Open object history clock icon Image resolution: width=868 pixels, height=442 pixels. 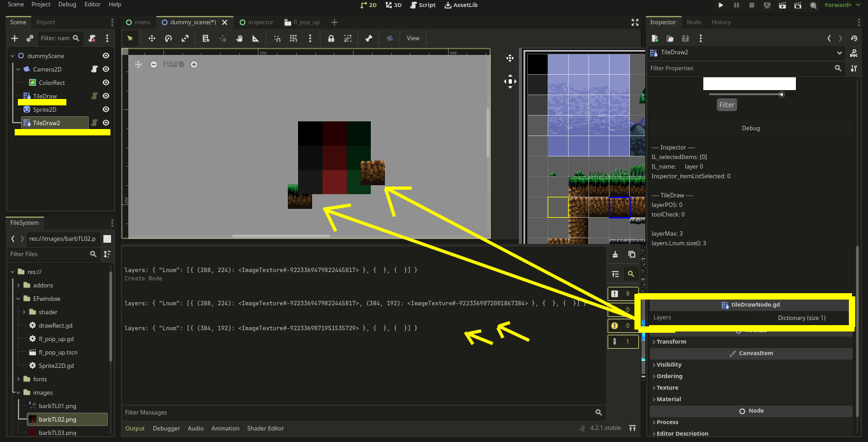tap(855, 38)
